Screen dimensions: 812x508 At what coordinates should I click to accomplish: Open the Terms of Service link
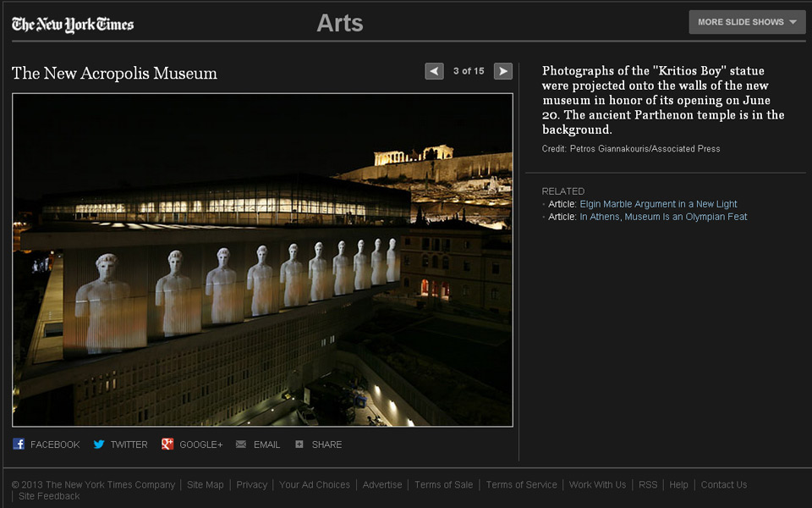[521, 485]
